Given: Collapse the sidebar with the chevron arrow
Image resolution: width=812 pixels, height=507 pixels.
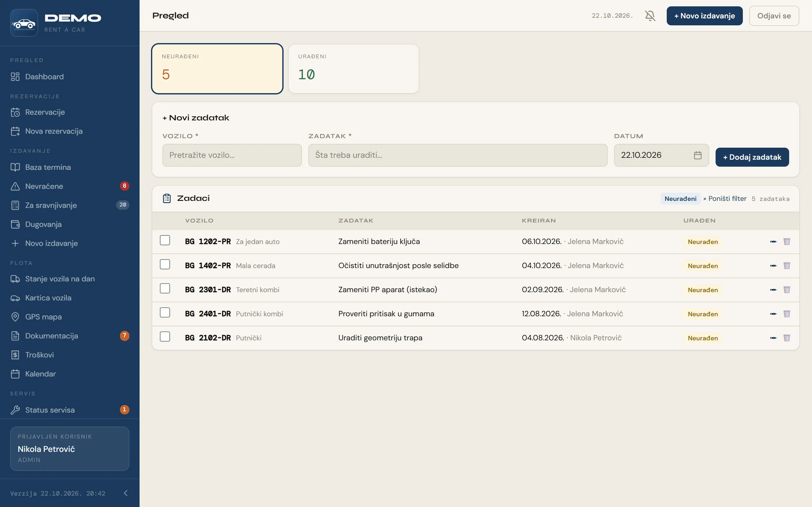Looking at the screenshot, I should (x=126, y=493).
